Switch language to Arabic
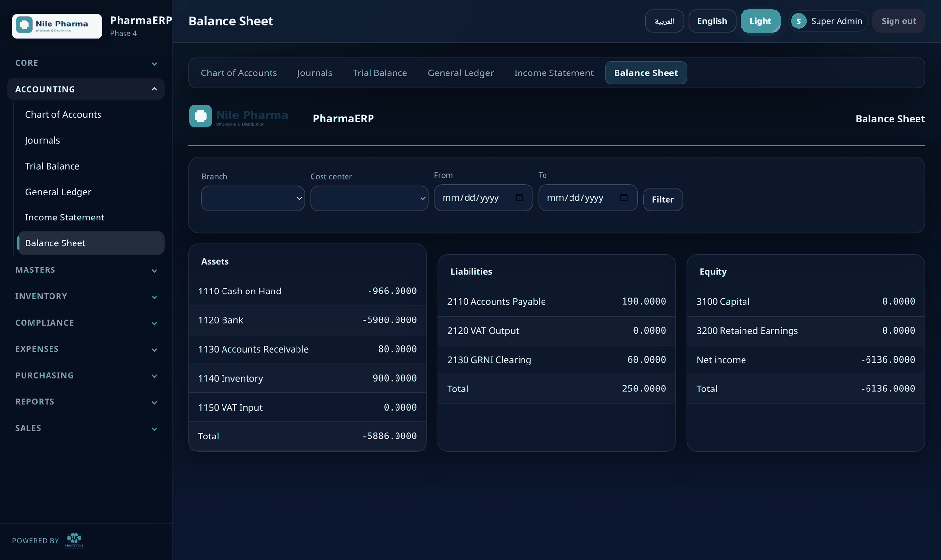Image resolution: width=941 pixels, height=560 pixels. pyautogui.click(x=665, y=21)
